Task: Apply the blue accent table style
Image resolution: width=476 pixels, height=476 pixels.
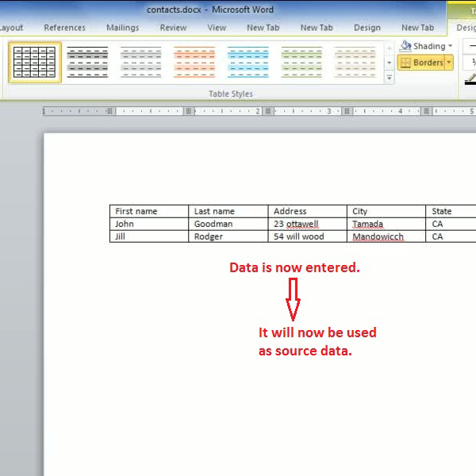Action: coord(248,63)
